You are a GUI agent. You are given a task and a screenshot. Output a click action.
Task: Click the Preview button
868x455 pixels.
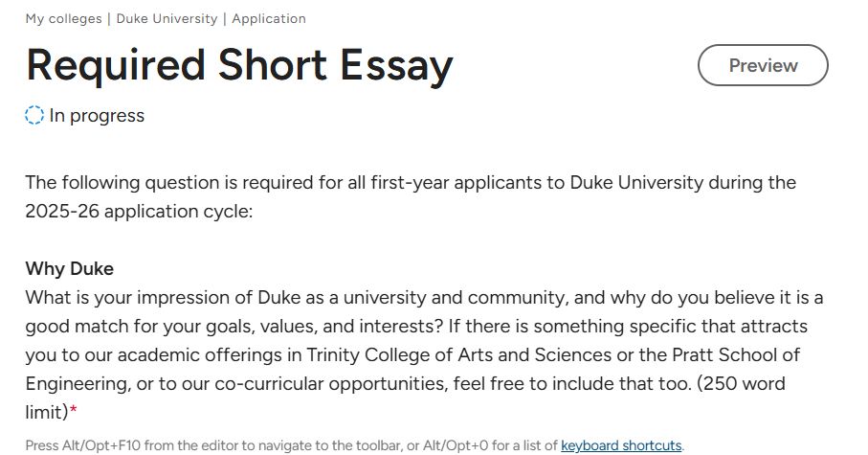763,65
